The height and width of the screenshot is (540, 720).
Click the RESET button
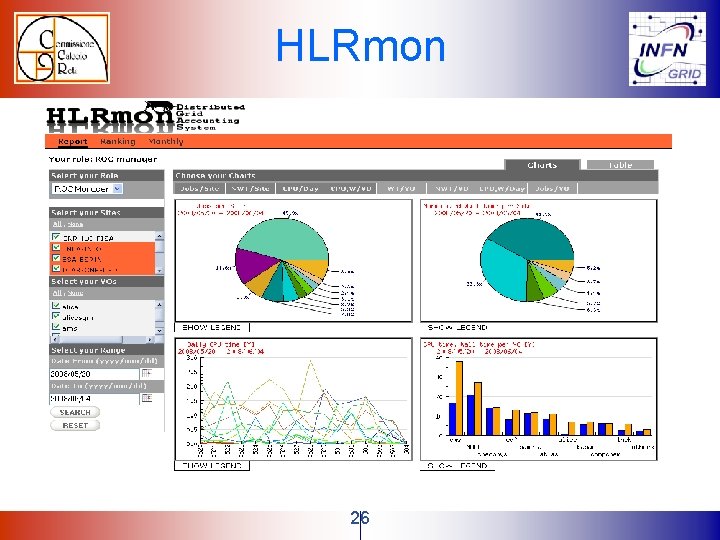(75, 425)
